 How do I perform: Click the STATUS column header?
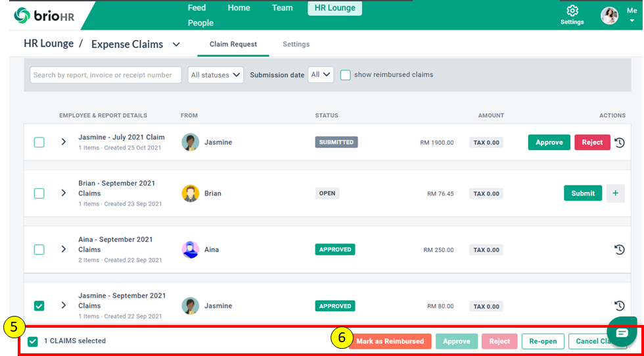(x=327, y=116)
